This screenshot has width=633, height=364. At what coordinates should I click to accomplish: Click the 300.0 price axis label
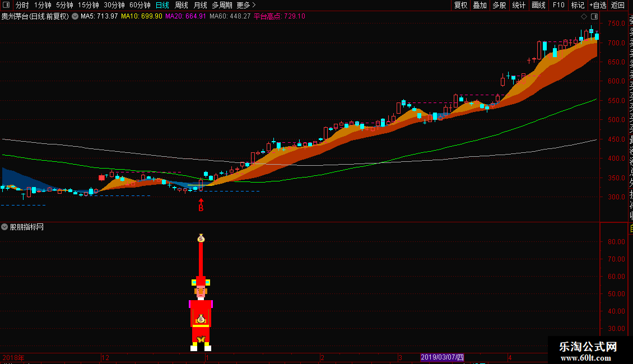click(616, 197)
